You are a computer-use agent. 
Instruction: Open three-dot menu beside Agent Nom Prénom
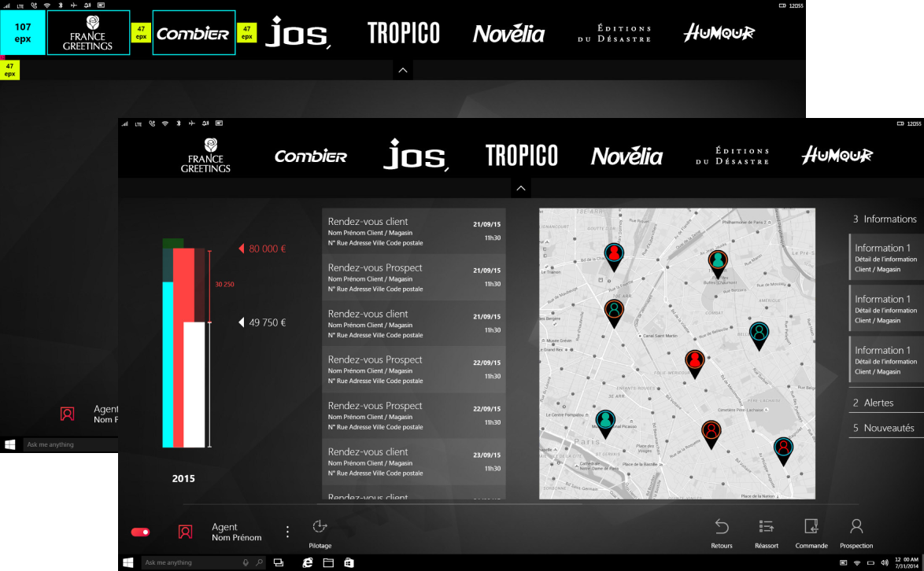[x=287, y=532]
